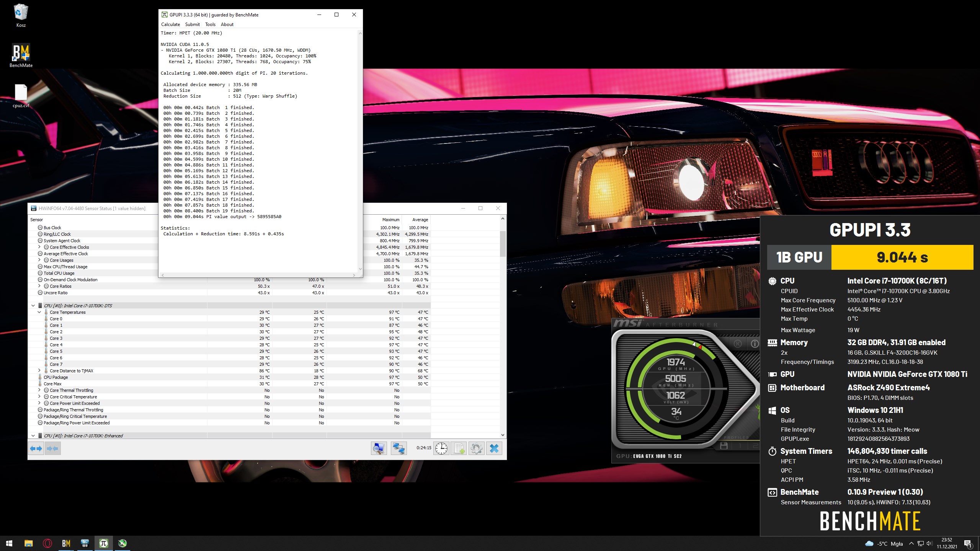Select the CPU Package temperature row
The height and width of the screenshot is (551, 980).
tap(230, 377)
